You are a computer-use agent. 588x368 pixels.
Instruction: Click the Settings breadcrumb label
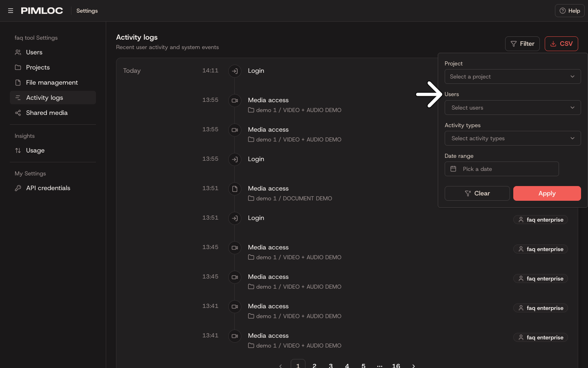(x=87, y=11)
